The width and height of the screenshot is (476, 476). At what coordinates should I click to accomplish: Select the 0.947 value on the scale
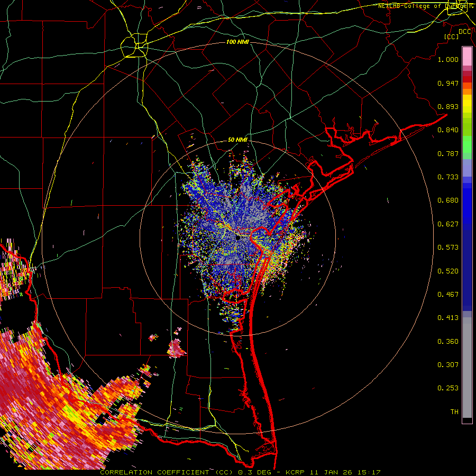[x=448, y=83]
